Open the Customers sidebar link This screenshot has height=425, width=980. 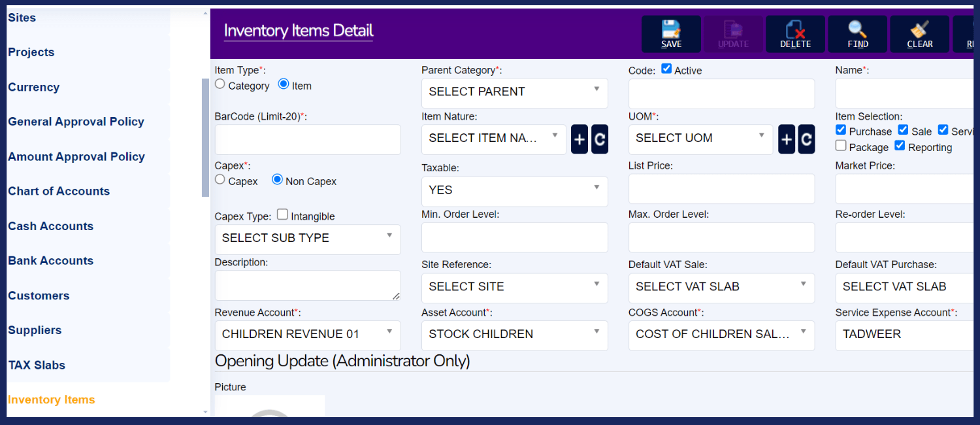point(39,296)
